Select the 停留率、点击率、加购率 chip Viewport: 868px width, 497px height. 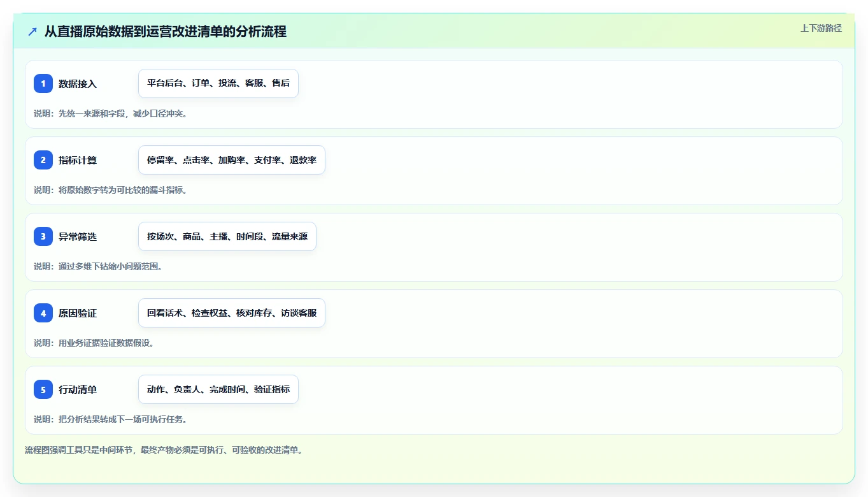(232, 160)
